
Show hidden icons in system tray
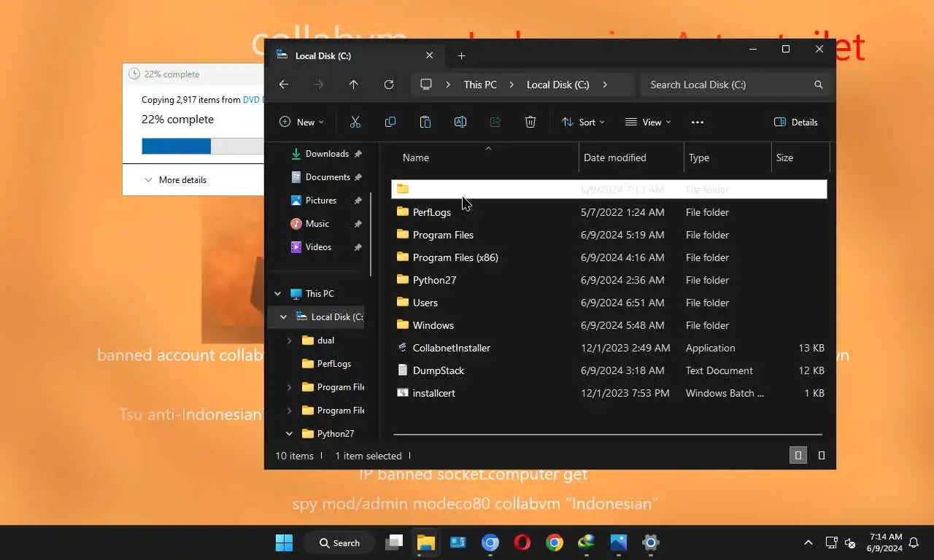point(808,542)
